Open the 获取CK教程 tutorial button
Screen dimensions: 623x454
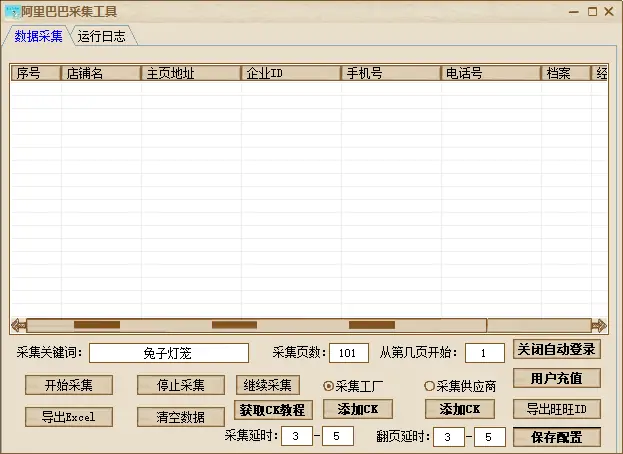coord(273,409)
